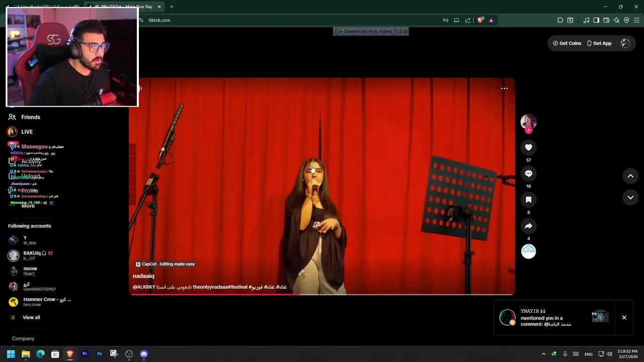Open help on download video bar
Viewport: 644px width, 362px height.
[400, 31]
